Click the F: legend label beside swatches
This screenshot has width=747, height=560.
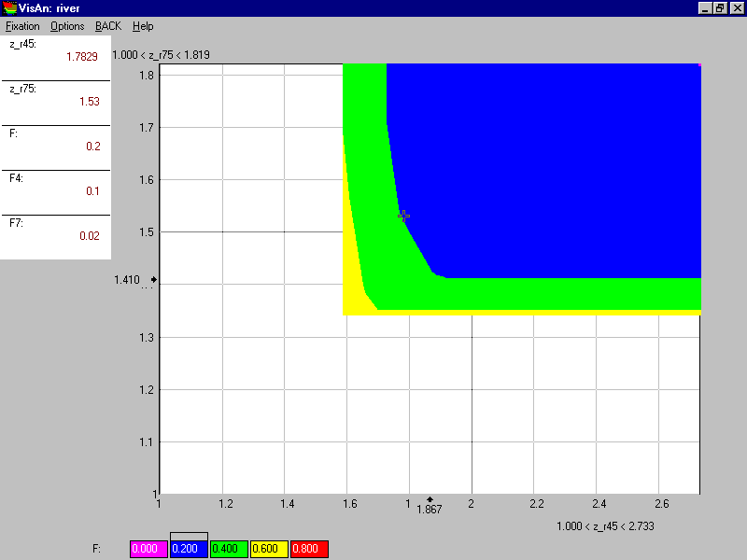click(x=97, y=549)
